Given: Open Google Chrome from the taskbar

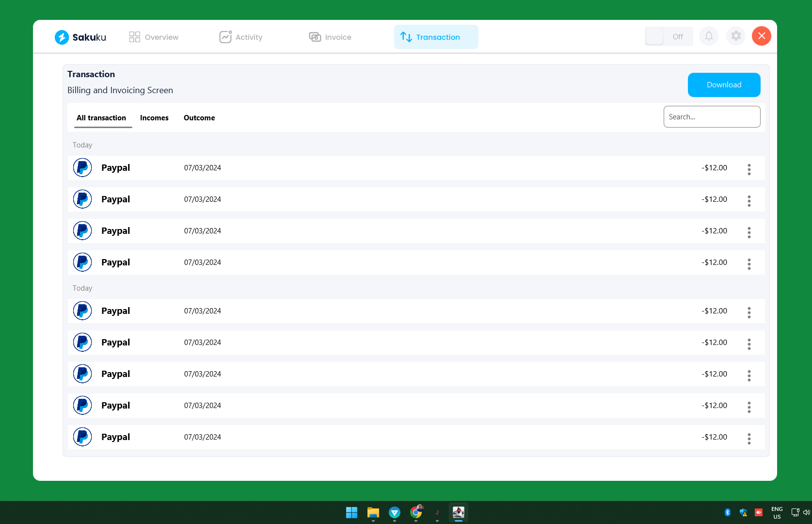Looking at the screenshot, I should [415, 513].
